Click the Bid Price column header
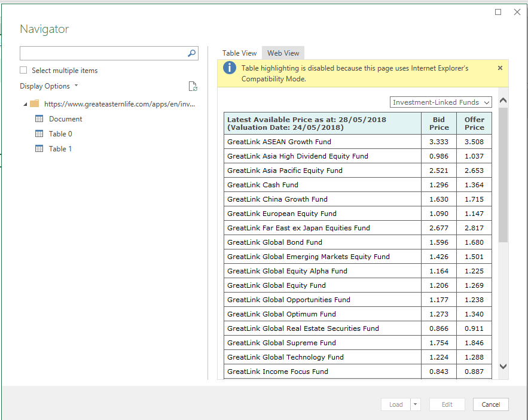Image resolution: width=528 pixels, height=420 pixels. pos(439,123)
